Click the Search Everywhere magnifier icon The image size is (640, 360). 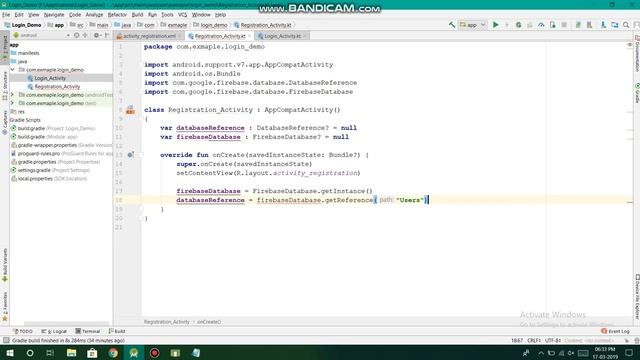click(x=626, y=25)
